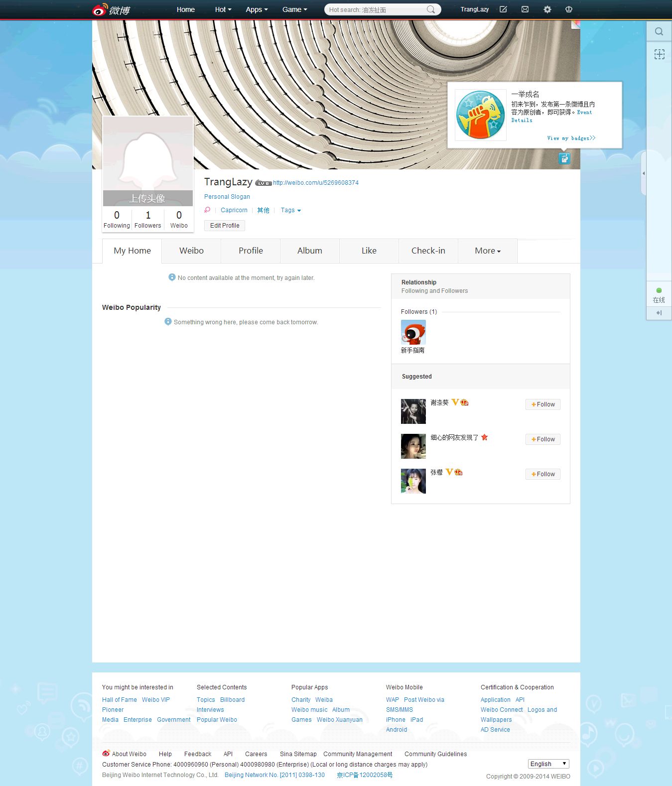Open the Profile tab

[251, 251]
